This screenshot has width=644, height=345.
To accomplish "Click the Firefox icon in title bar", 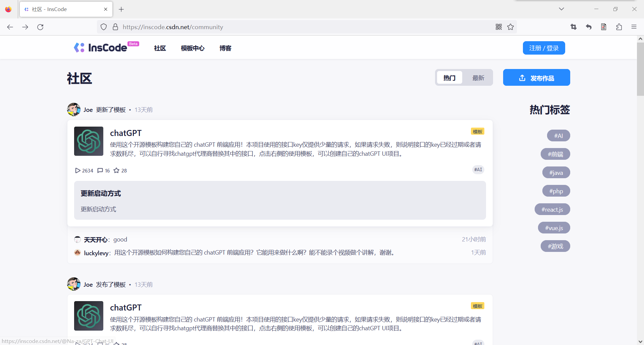I will (8, 9).
